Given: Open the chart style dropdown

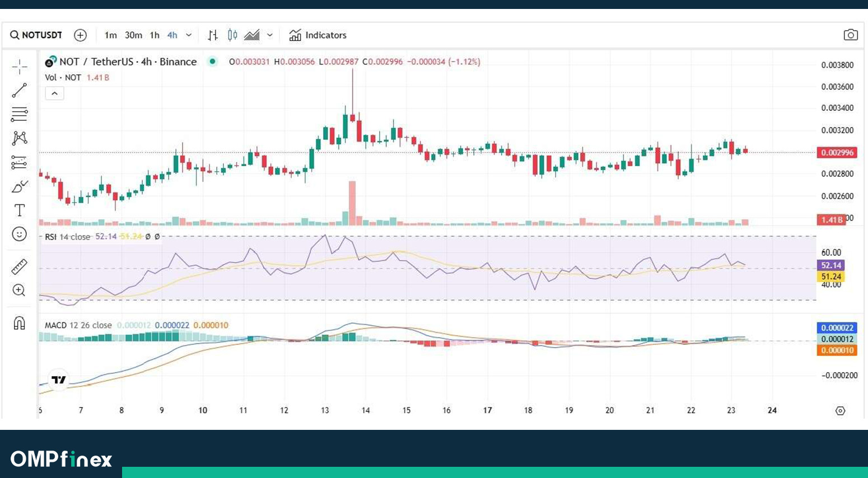Looking at the screenshot, I should 270,35.
